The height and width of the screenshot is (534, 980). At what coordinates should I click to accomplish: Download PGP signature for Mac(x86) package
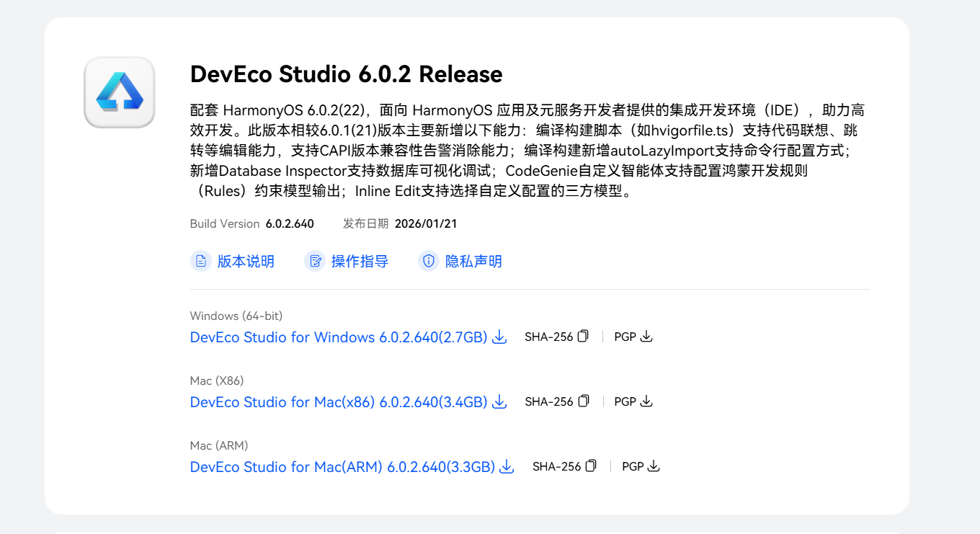(x=625, y=401)
